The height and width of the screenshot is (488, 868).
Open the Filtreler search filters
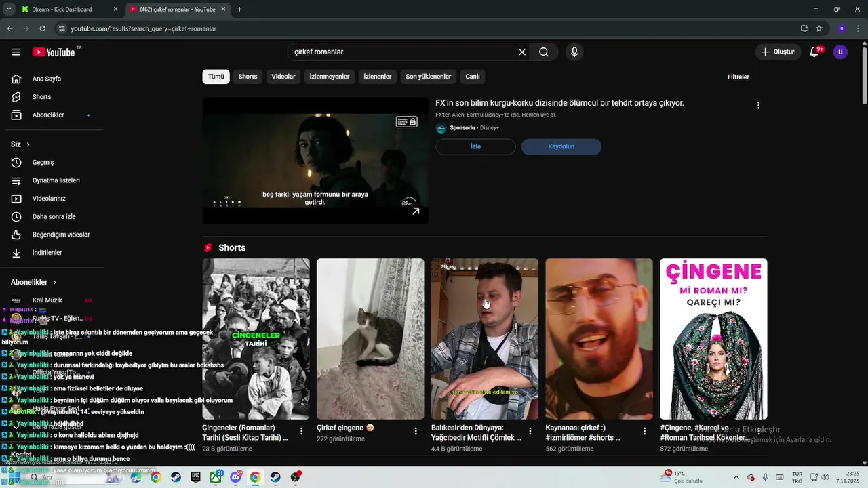click(x=738, y=77)
